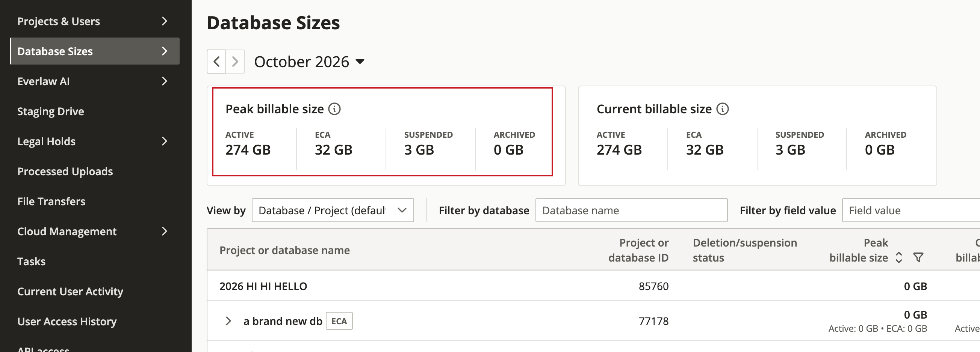Screen dimensions: 980x352
Task: Sort by Peak billable size column
Action: pos(898,258)
